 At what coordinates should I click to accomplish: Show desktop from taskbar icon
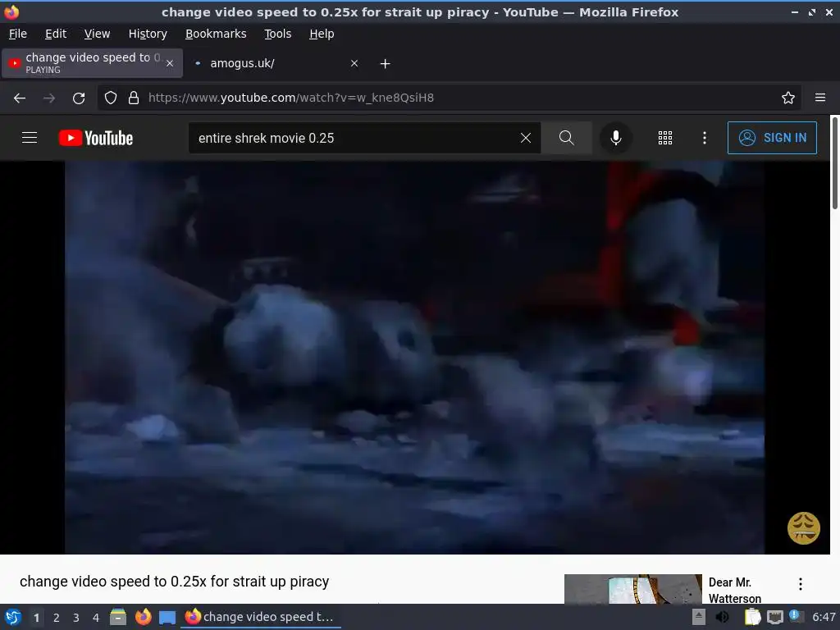[167, 618]
